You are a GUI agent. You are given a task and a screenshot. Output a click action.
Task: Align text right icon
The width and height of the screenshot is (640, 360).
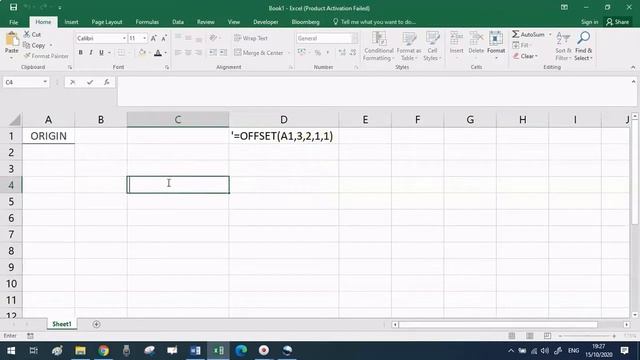[x=199, y=53]
